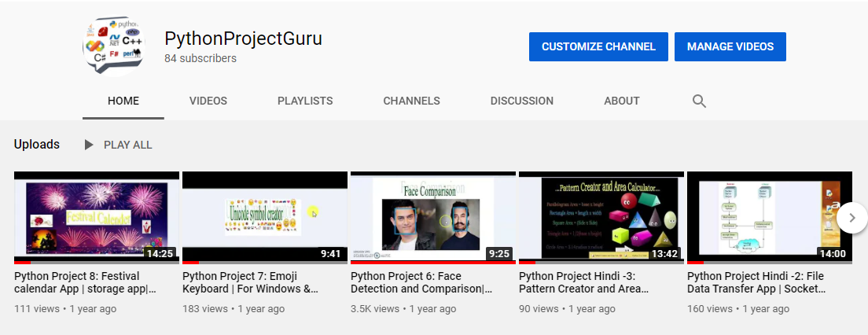Click watch progress bar under Festival Calendar video

(97, 263)
